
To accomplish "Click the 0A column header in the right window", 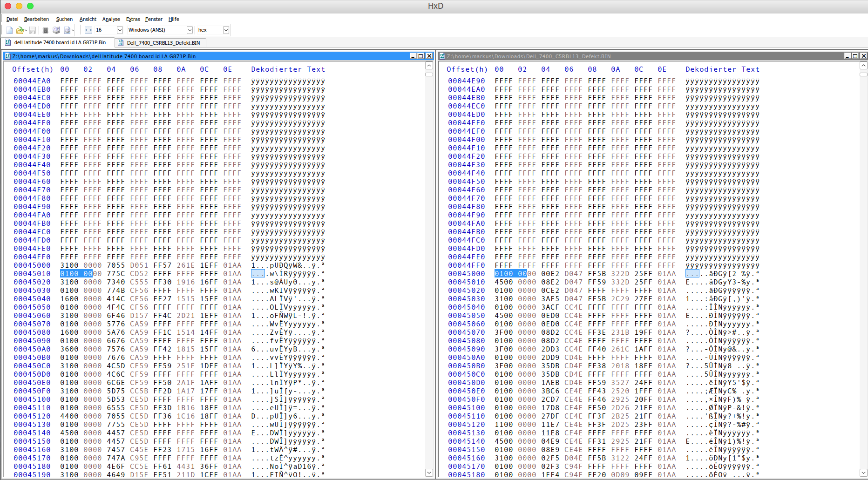I will pos(616,69).
